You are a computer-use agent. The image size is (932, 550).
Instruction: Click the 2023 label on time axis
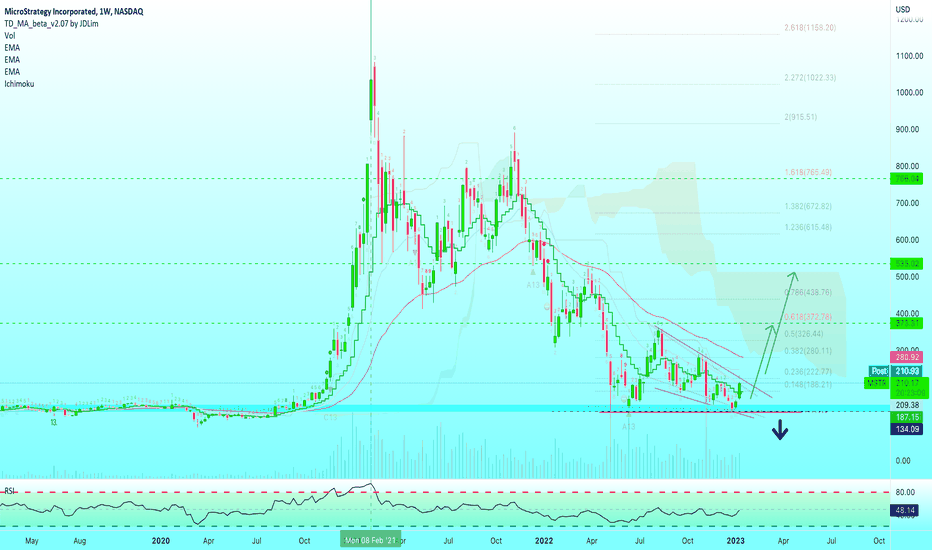tap(736, 540)
